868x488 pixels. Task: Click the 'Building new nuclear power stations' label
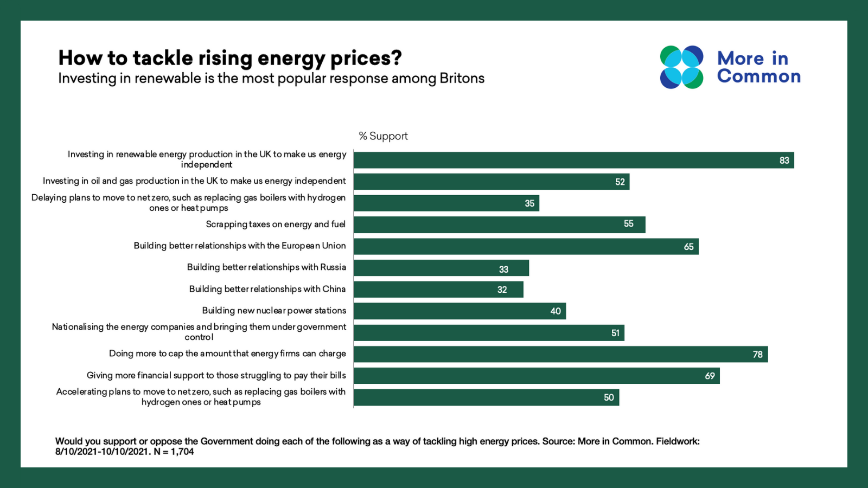(274, 311)
